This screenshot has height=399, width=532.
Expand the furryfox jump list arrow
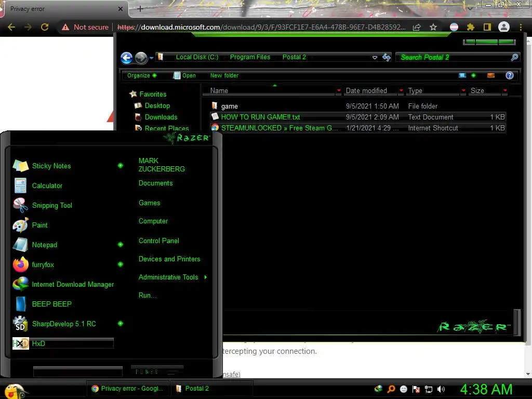[120, 264]
